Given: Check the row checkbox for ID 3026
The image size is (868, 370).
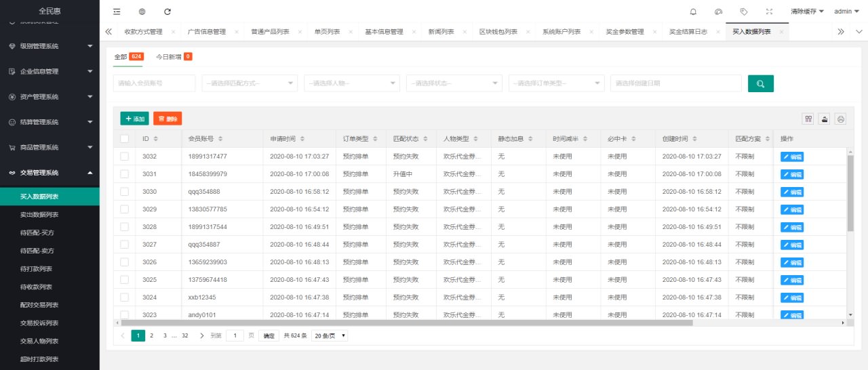Looking at the screenshot, I should (x=124, y=262).
